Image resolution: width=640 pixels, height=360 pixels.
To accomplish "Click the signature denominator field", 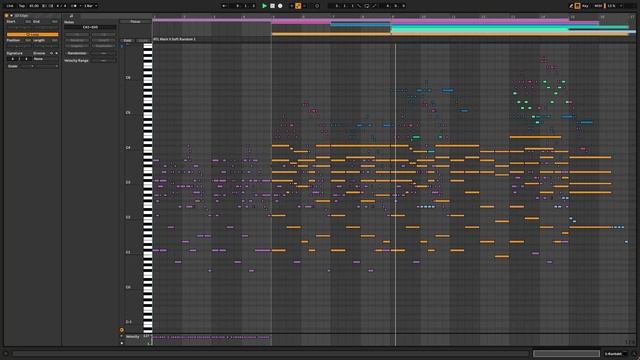I will tap(26, 59).
